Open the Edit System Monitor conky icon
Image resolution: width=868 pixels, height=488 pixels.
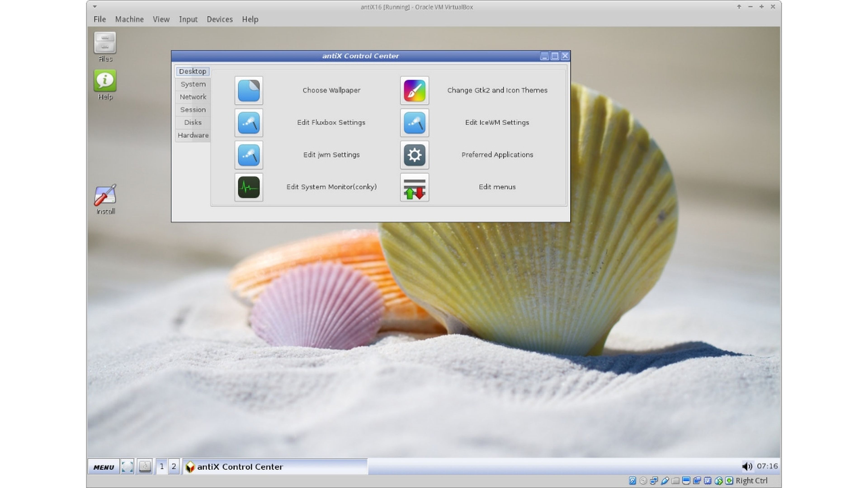[249, 187]
